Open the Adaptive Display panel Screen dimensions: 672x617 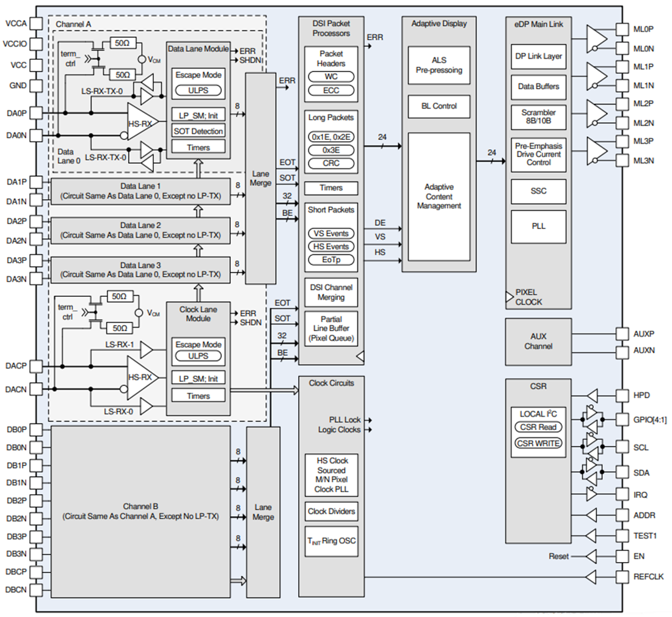coord(438,23)
